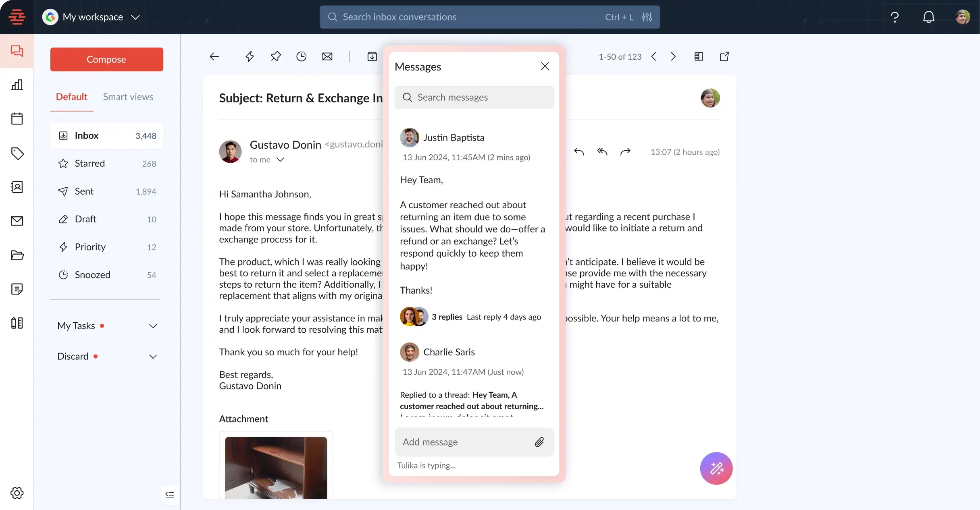This screenshot has height=510, width=980.
Task: Click the app logo in top-left corner
Action: tap(17, 17)
